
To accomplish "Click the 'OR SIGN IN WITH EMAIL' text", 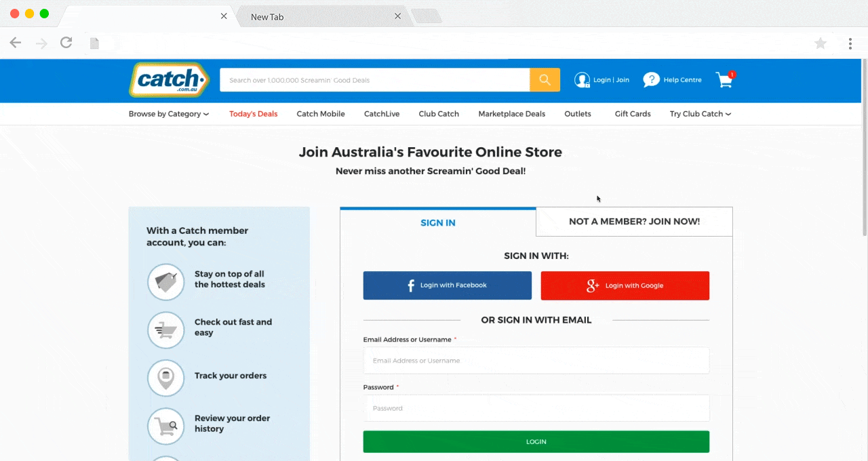I will [536, 320].
